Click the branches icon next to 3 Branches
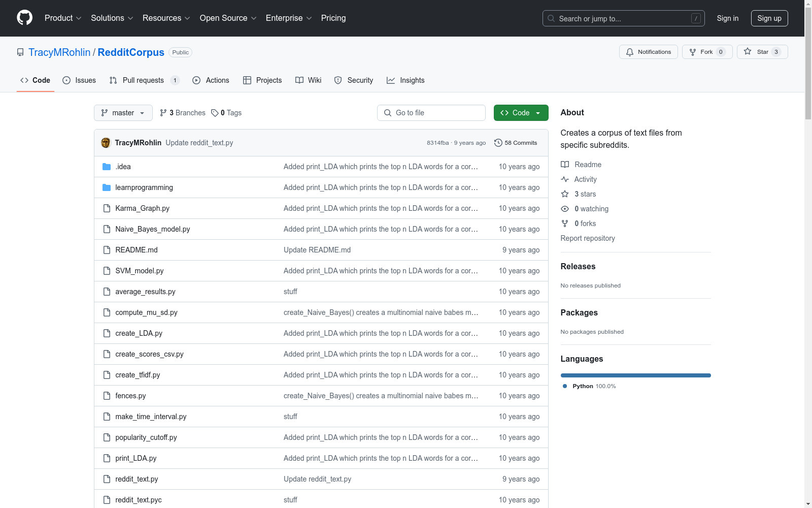Viewport: 812px width, 508px height. pyautogui.click(x=163, y=113)
